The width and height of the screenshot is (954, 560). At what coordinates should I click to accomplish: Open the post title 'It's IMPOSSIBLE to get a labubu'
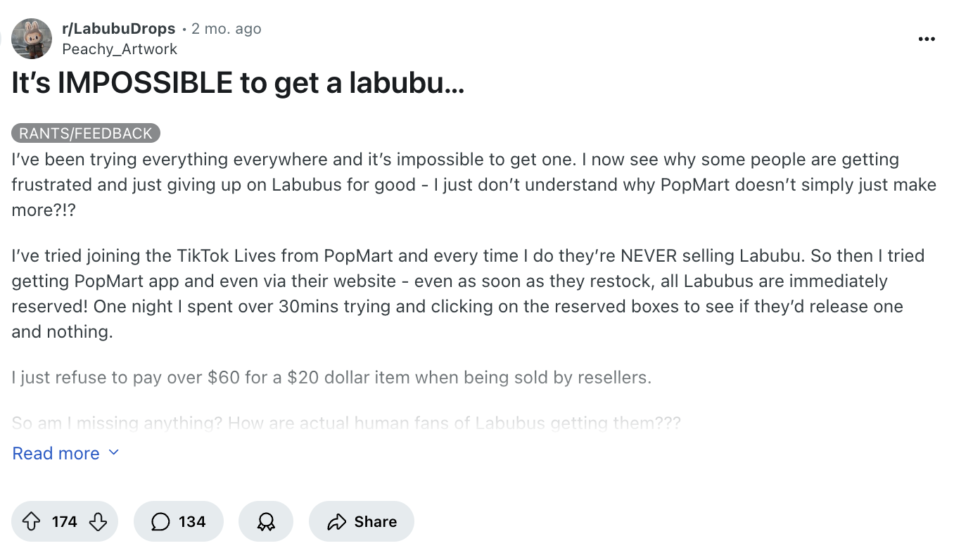[238, 84]
